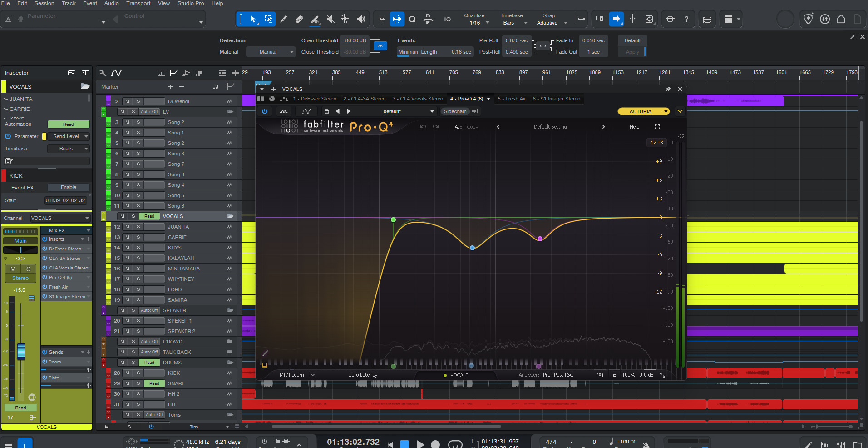Go to previous Pro-Q preset arrow
This screenshot has height=448, width=868.
tap(498, 127)
